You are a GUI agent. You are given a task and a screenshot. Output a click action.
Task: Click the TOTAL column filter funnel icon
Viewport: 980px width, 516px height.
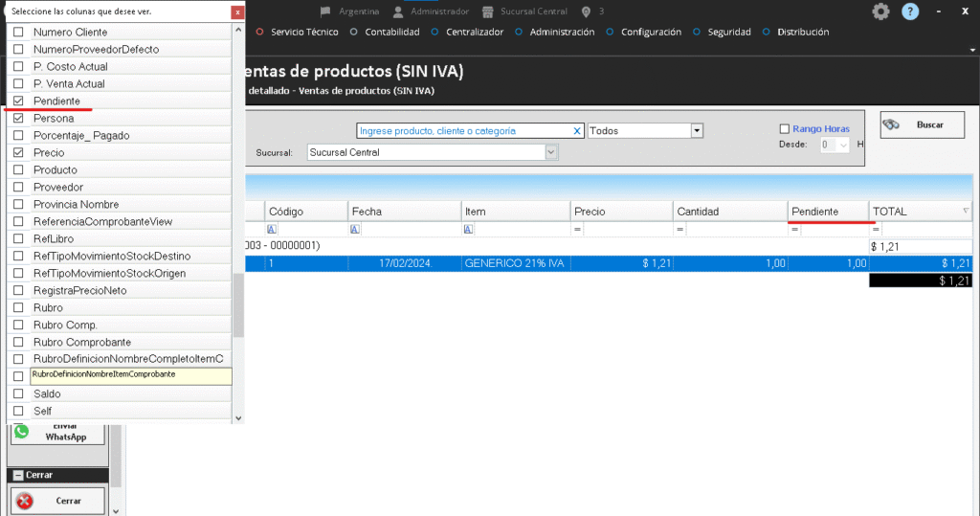tap(965, 211)
